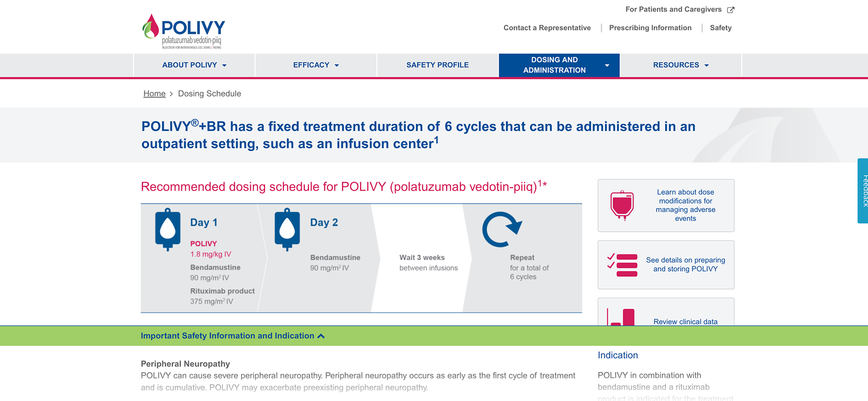Screen dimensions: 868x401
Task: Open the EFFICACY menu
Action: [316, 65]
